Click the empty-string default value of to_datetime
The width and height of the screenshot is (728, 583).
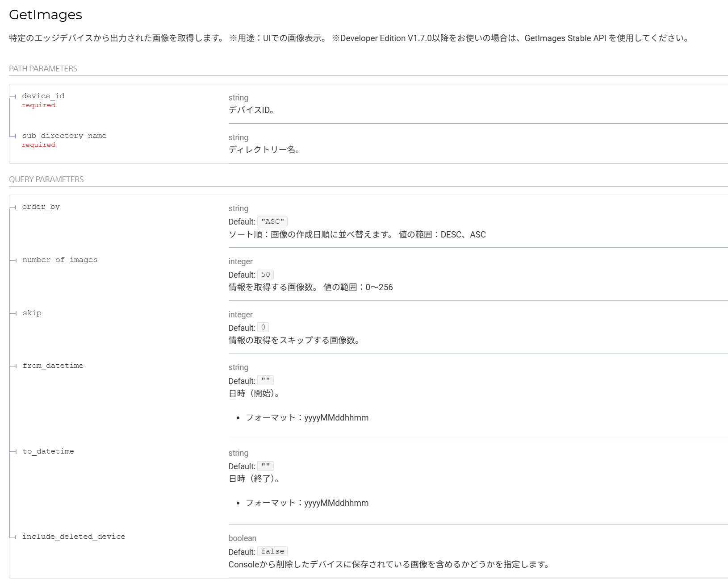(x=266, y=466)
